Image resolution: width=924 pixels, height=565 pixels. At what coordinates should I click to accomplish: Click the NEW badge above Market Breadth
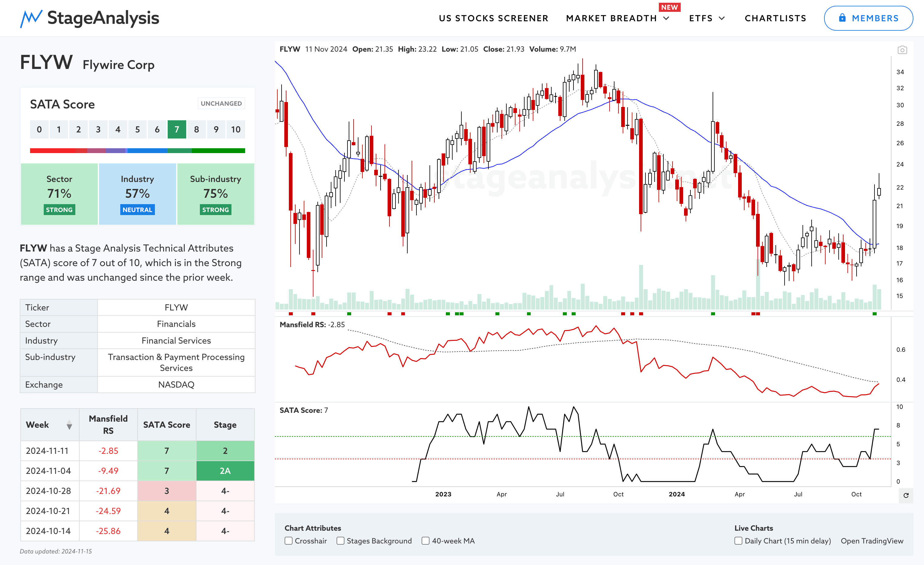(x=669, y=7)
